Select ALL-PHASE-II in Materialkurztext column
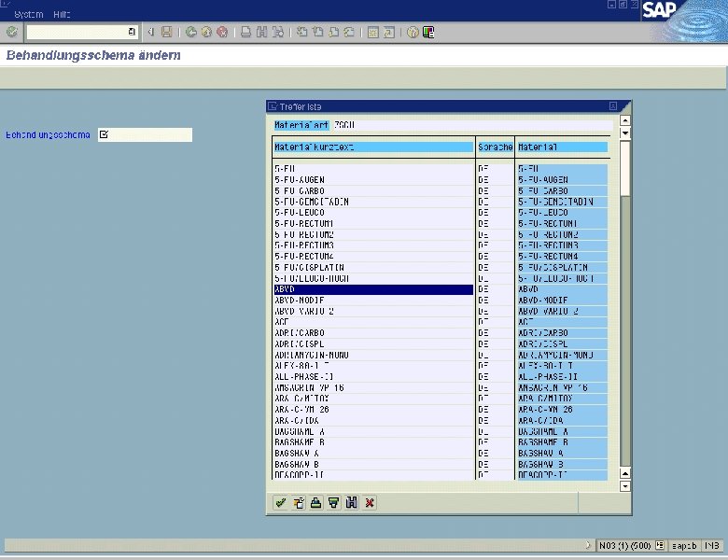 (x=373, y=376)
